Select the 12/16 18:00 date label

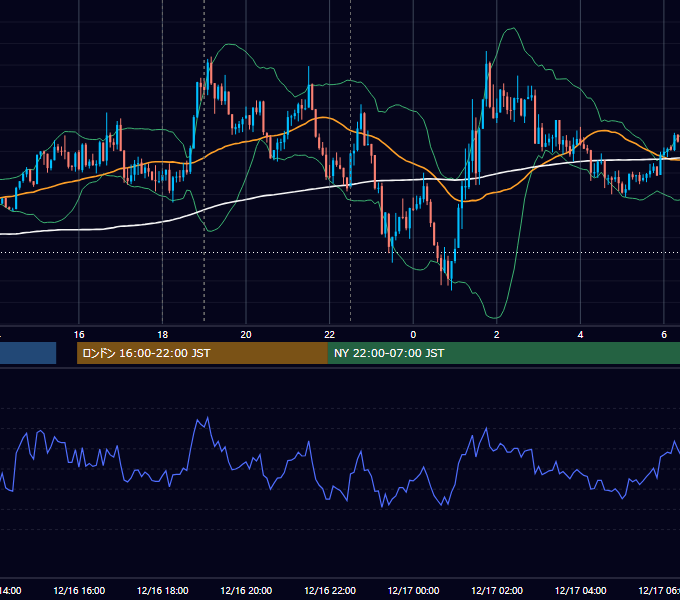(163, 591)
